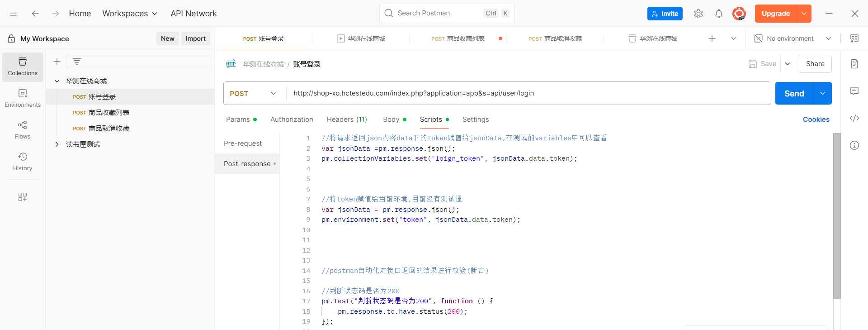Open the Save options dropdown arrow
The image size is (868, 330).
[x=788, y=64]
